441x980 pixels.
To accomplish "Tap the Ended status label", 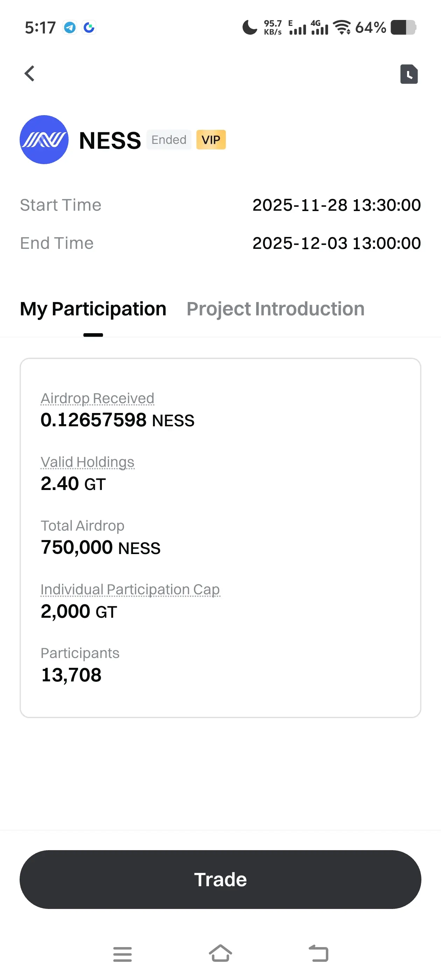I will (169, 140).
